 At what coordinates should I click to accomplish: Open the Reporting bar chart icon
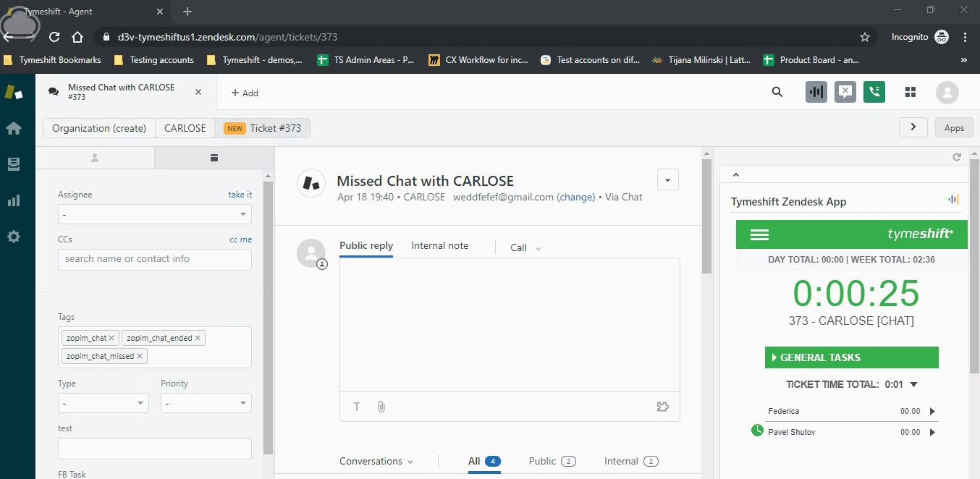tap(13, 200)
